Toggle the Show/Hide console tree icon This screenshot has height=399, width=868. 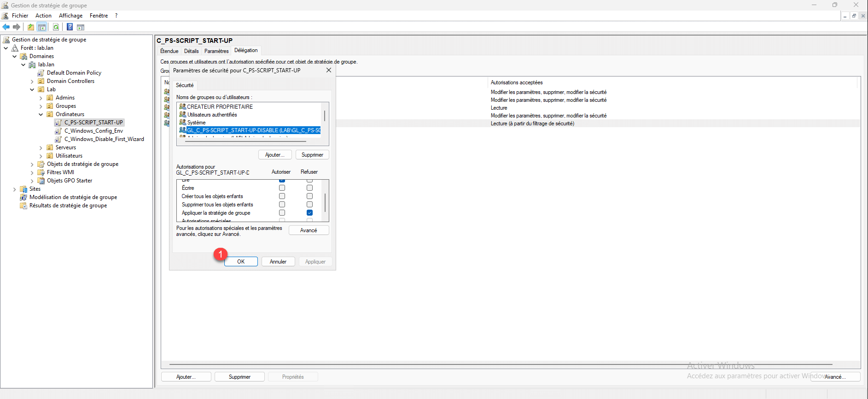pyautogui.click(x=42, y=27)
